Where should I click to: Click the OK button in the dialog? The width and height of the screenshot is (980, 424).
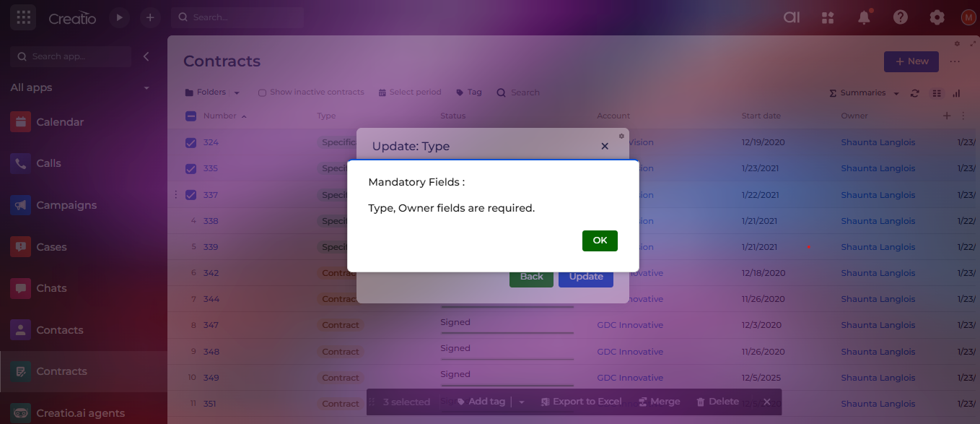600,241
